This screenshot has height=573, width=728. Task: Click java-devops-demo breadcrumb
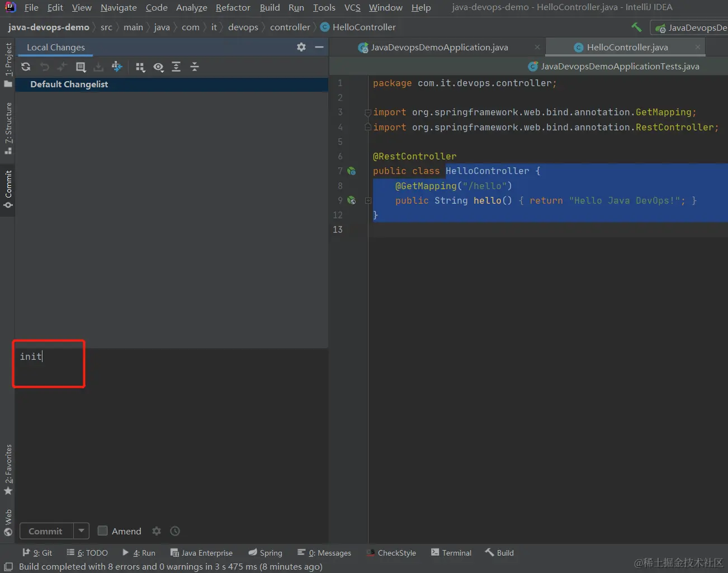pyautogui.click(x=49, y=27)
